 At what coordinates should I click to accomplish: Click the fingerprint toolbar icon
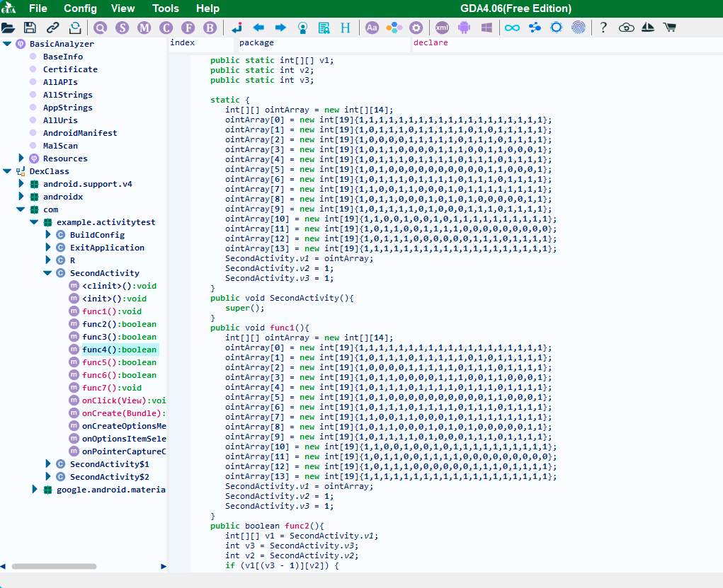(579, 28)
